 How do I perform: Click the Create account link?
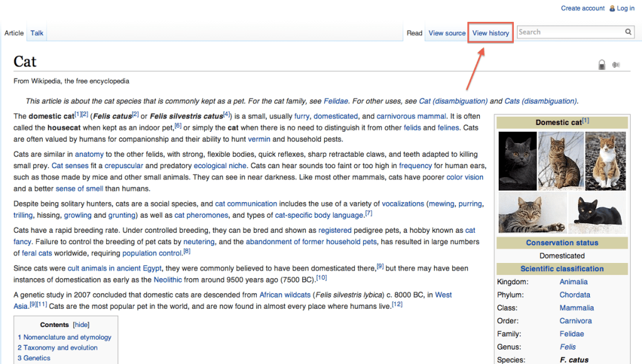[x=582, y=8]
